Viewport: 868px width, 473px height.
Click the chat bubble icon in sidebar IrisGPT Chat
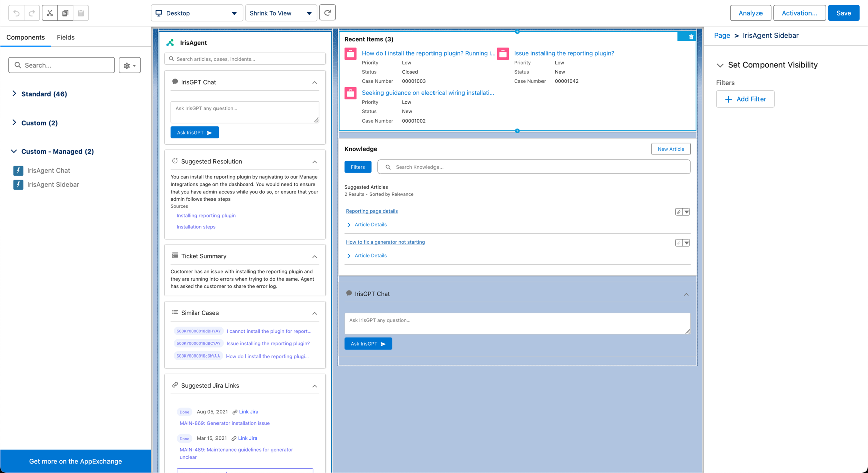[175, 82]
